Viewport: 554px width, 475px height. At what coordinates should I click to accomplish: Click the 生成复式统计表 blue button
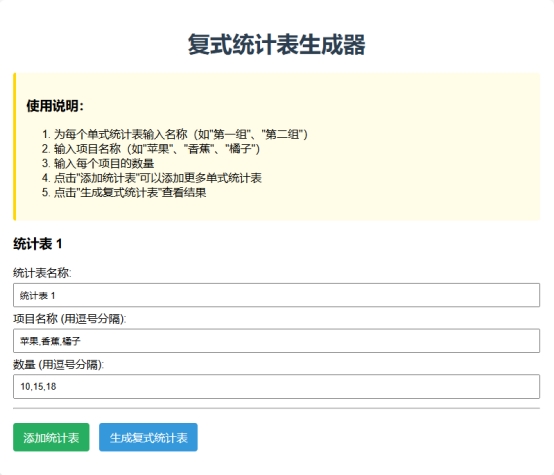point(148,438)
